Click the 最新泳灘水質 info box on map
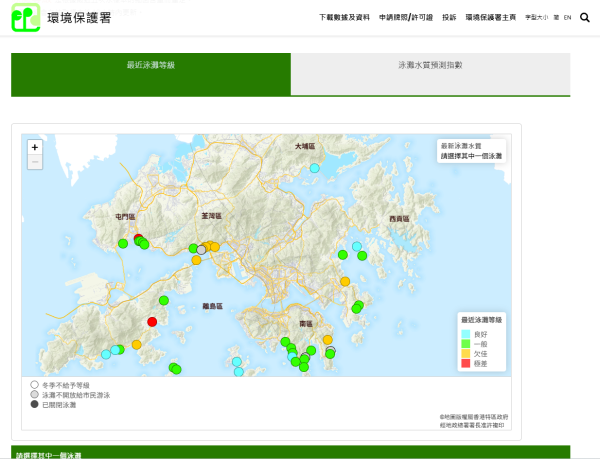 [471, 151]
